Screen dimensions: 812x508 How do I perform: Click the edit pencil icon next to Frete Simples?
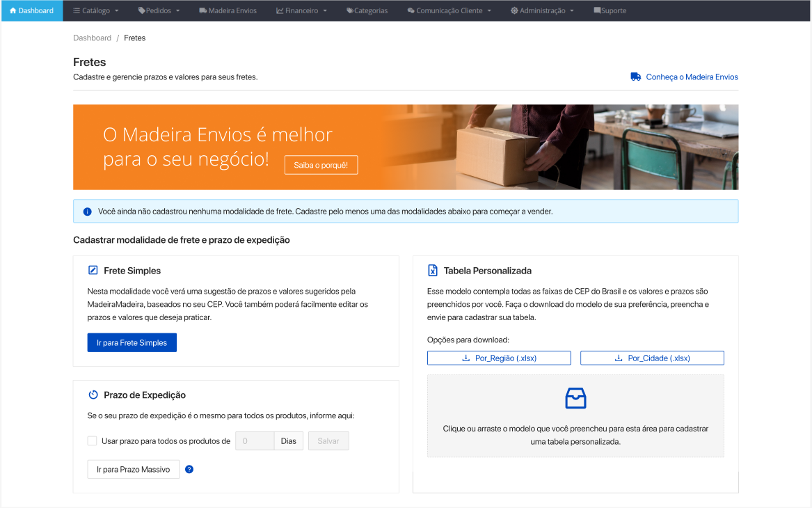(x=93, y=270)
